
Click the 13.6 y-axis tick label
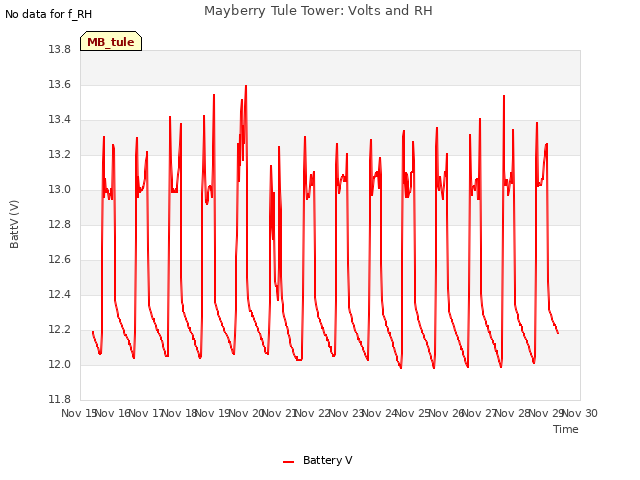pos(60,84)
